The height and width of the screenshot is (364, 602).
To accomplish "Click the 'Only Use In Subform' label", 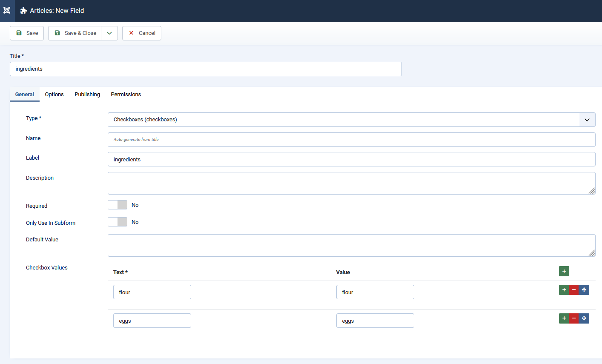I will point(51,223).
